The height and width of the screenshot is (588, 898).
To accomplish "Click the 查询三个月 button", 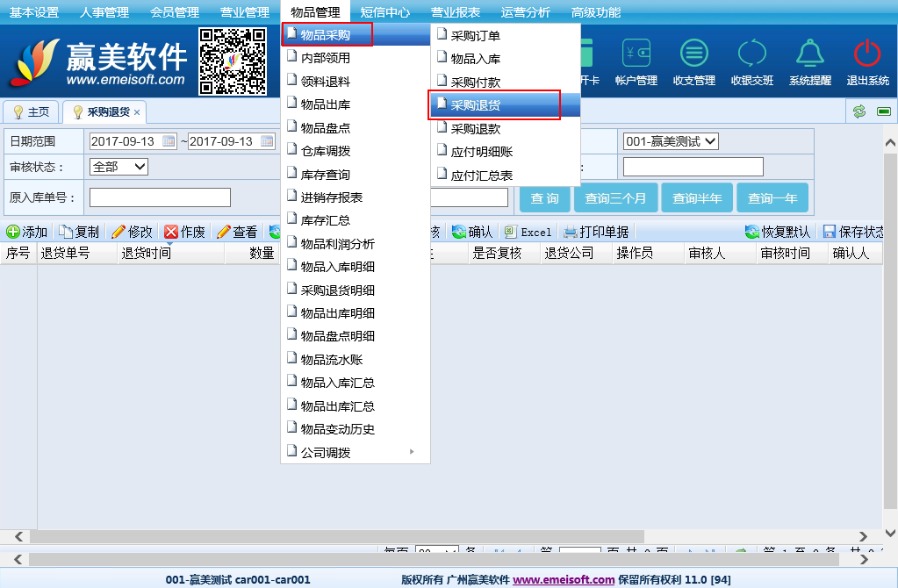I will 615,198.
